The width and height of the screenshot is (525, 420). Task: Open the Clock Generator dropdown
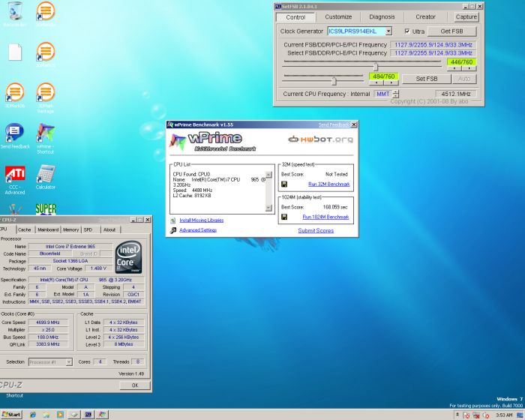388,31
